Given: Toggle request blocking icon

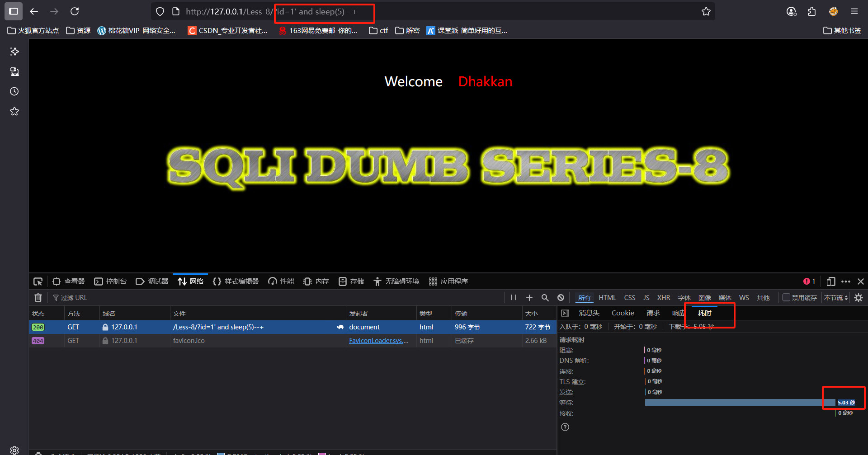Looking at the screenshot, I should tap(561, 297).
